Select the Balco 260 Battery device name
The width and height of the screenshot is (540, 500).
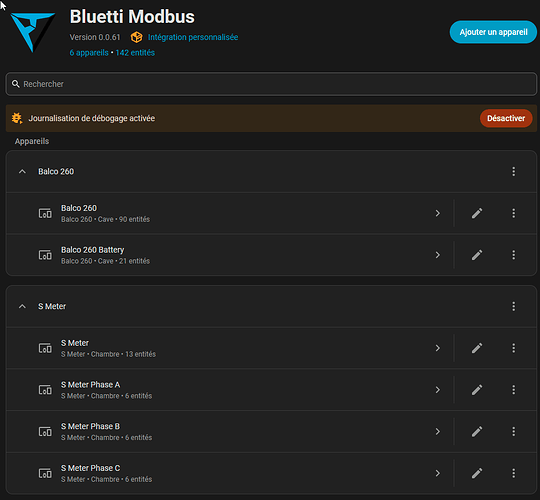point(93,250)
